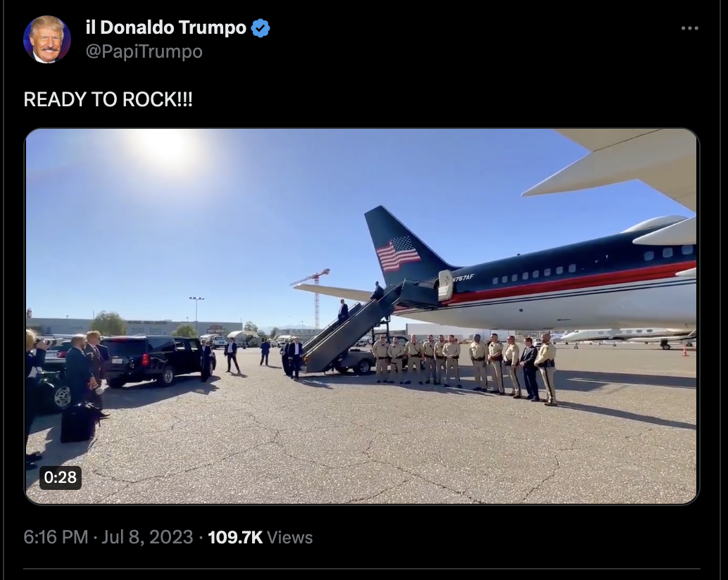The image size is (728, 580).
Task: Select the READY TO ROCK!!! tweet text
Action: click(x=108, y=99)
